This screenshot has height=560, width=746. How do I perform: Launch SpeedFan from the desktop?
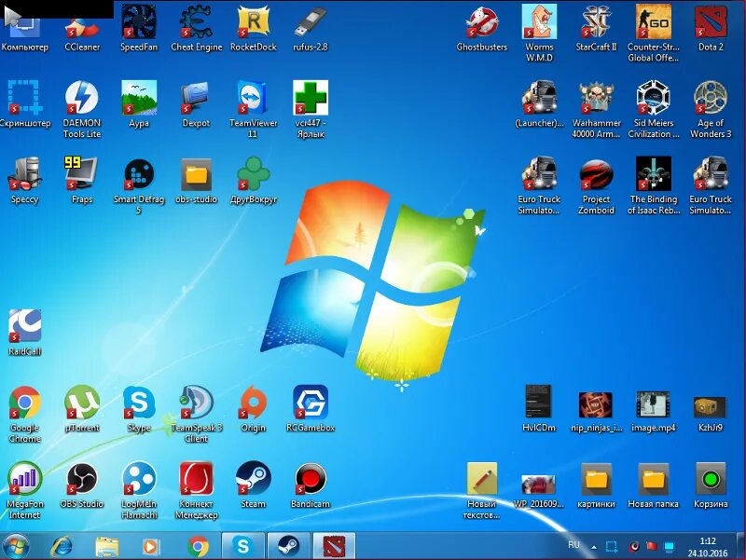138,28
